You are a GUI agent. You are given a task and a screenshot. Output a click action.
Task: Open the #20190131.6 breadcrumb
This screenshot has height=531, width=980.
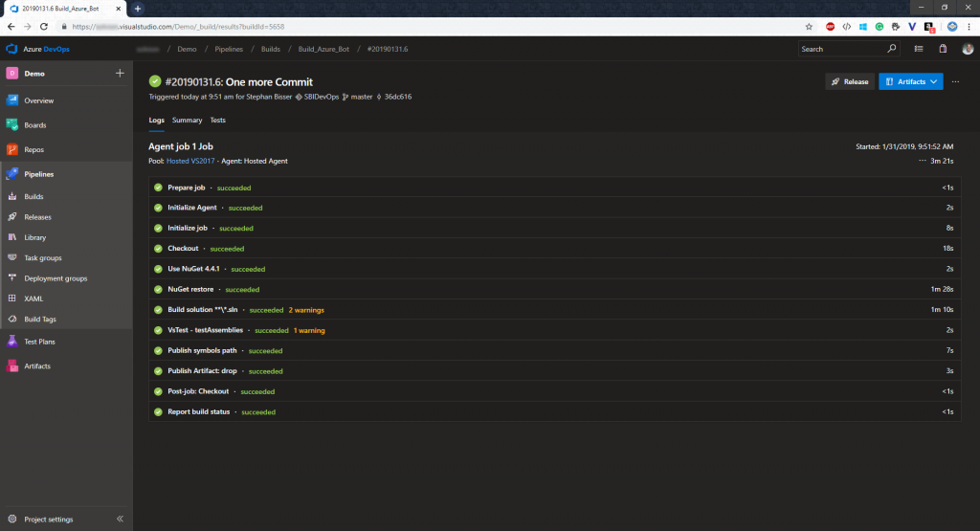388,49
